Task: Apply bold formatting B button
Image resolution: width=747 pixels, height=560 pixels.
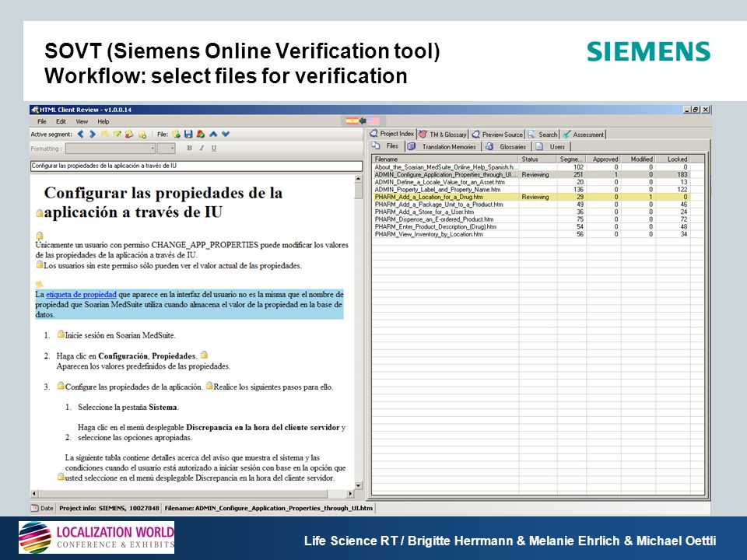Action: pyautogui.click(x=189, y=148)
